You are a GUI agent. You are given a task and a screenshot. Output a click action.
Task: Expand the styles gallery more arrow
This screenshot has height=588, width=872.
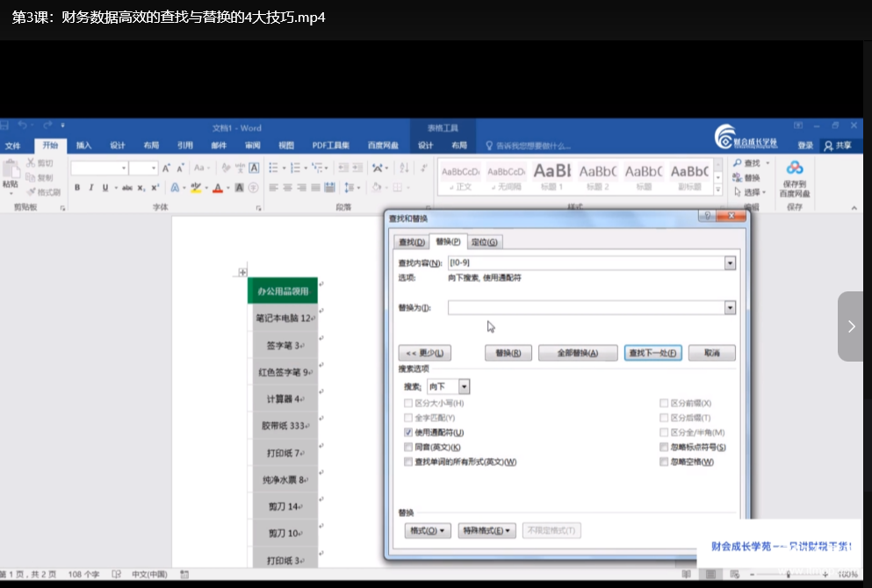tap(718, 190)
